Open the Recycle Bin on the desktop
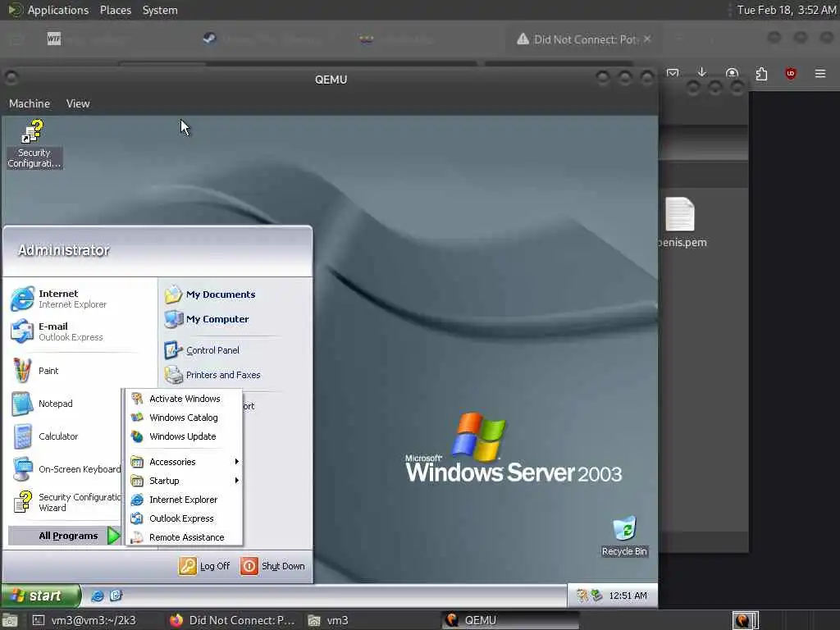The height and width of the screenshot is (630, 840). (x=624, y=536)
